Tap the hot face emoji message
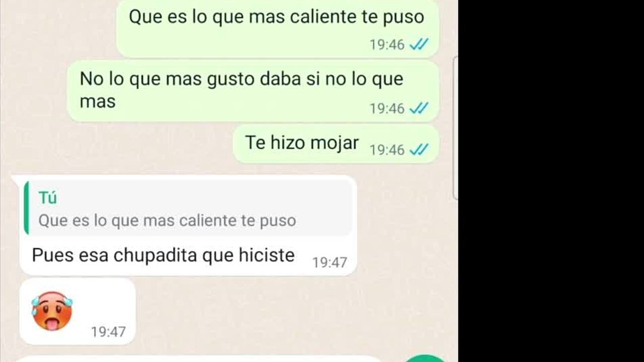The image size is (644, 362). point(52,311)
